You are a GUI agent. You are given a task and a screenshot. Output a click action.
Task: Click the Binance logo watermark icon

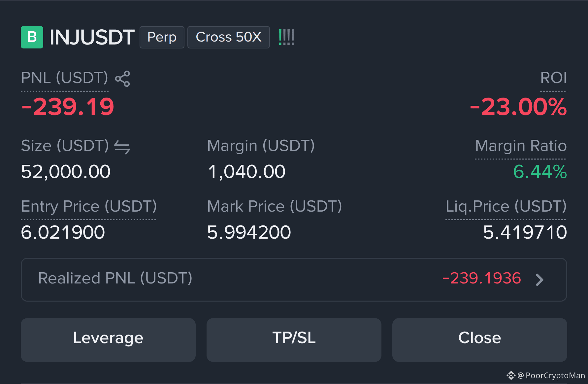click(511, 375)
